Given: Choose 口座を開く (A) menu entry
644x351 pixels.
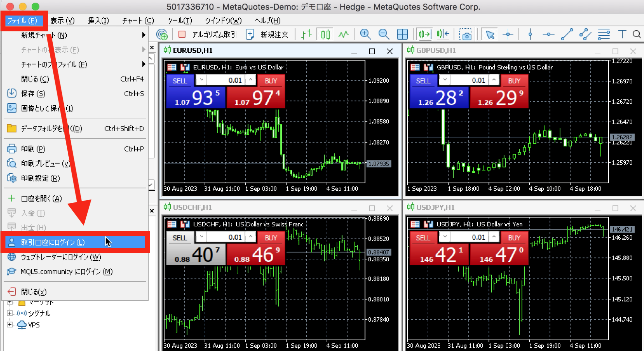Looking at the screenshot, I should click(75, 199).
